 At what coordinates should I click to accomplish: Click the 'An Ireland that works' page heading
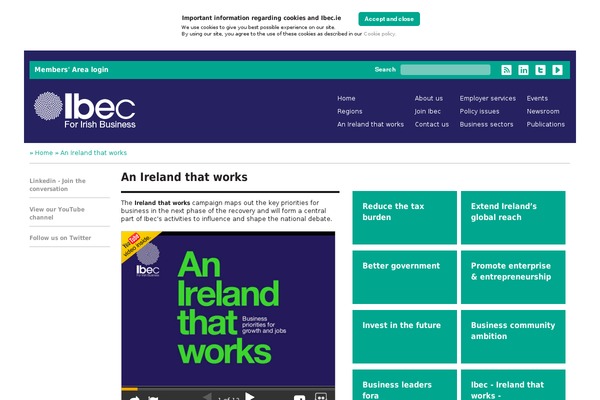(x=184, y=177)
